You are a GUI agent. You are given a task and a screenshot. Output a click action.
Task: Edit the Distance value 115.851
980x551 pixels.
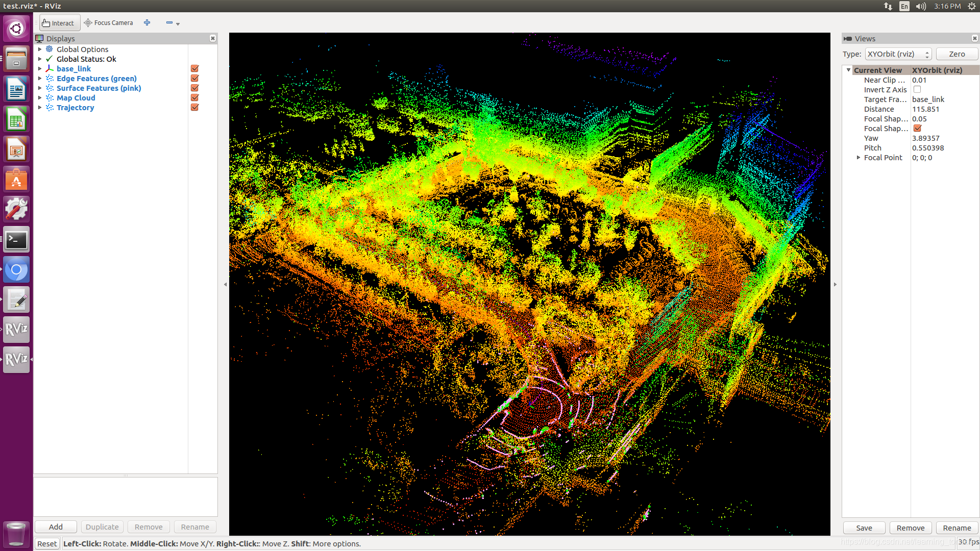click(944, 109)
